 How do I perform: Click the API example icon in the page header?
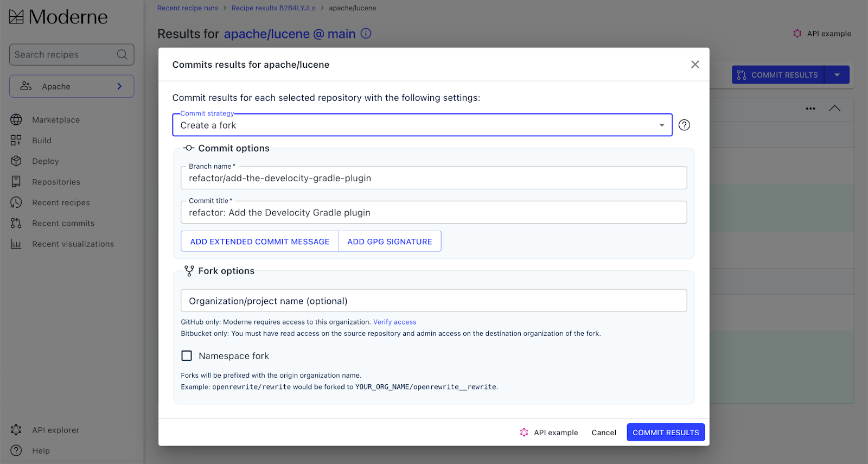click(797, 34)
